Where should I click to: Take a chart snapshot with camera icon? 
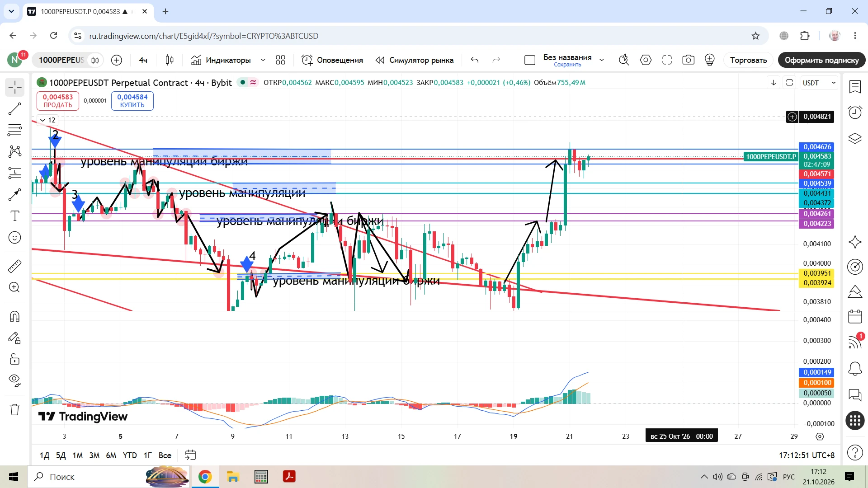click(688, 60)
